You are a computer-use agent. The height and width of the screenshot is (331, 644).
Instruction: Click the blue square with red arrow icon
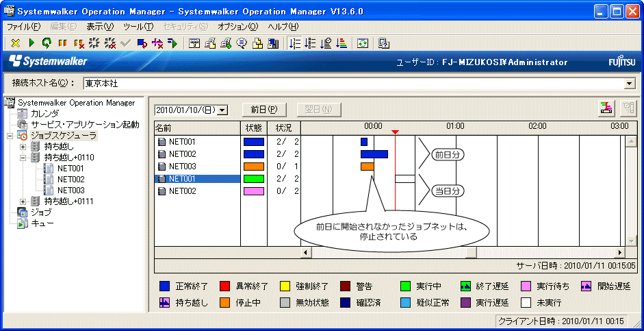pyautogui.click(x=142, y=43)
